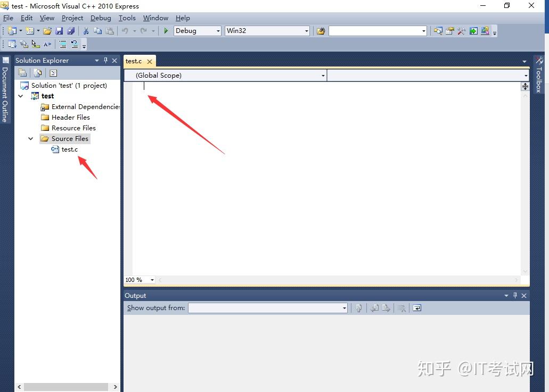
Task: Pin the Output panel with the pin toggle
Action: point(514,295)
